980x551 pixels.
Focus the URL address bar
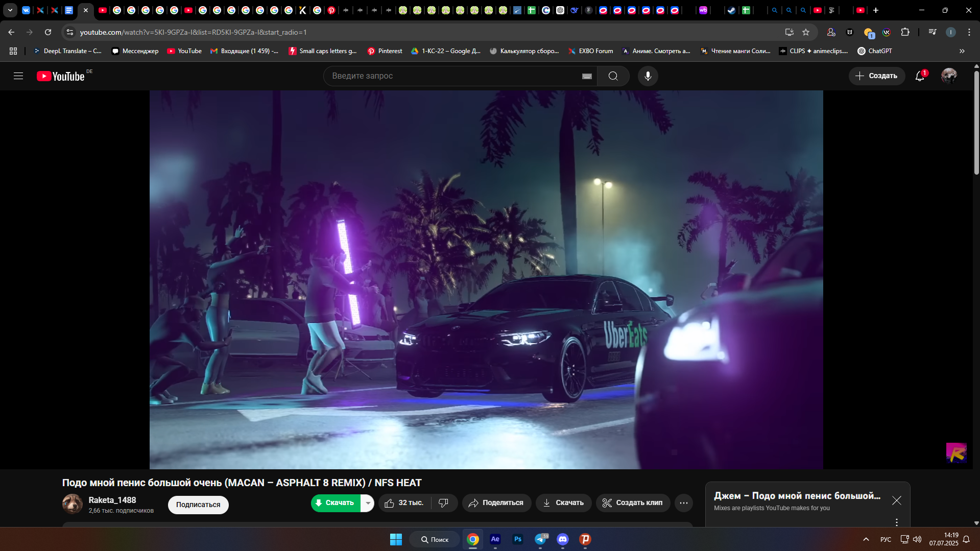[x=429, y=32]
